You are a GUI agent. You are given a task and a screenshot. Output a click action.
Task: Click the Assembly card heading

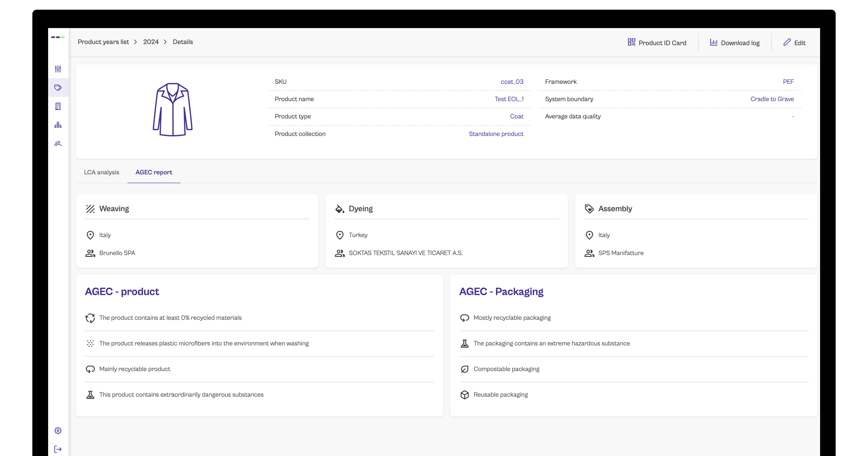pos(615,209)
